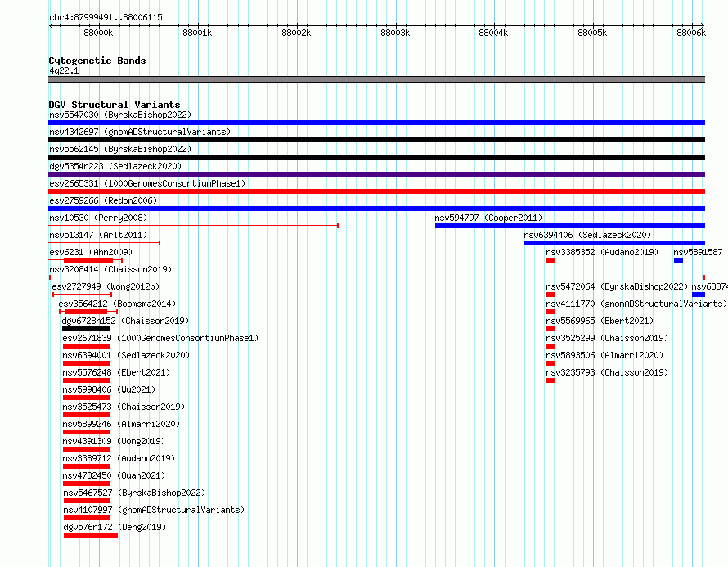Select nsv3525473 (Chaisson2019) label
The width and height of the screenshot is (728, 567).
click(124, 407)
